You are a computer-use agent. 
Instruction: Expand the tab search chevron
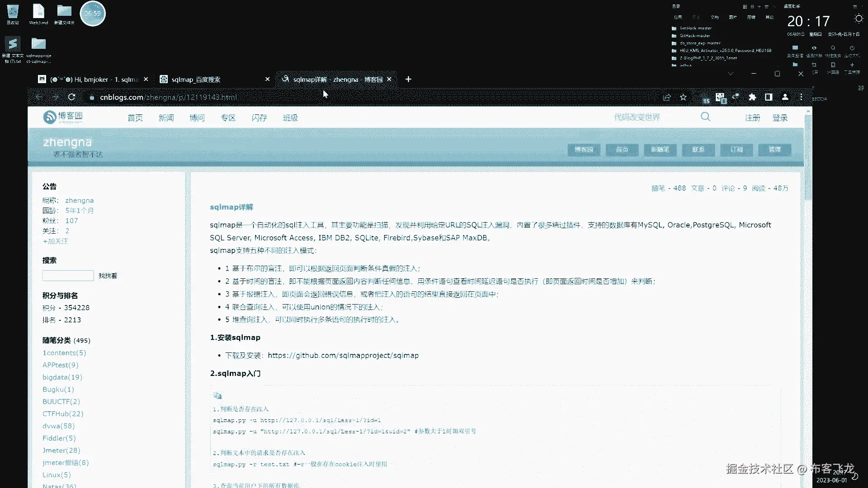pos(731,74)
